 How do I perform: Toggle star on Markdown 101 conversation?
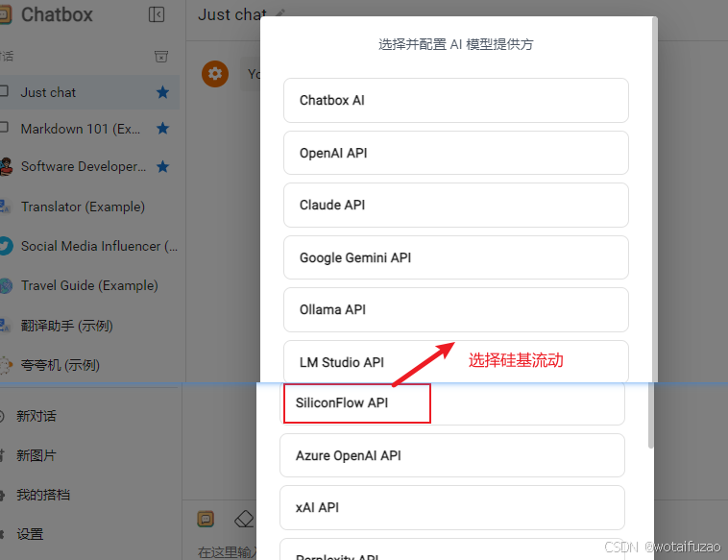tap(162, 128)
